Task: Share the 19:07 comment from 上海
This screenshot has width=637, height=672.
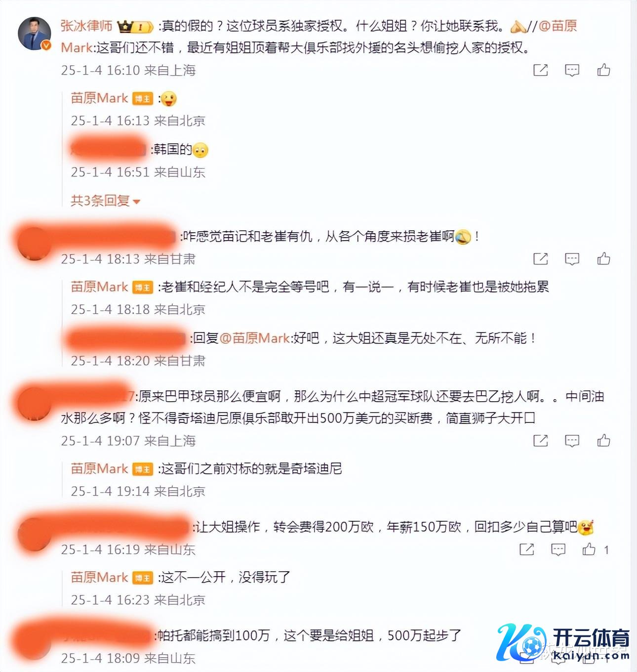Action: click(541, 441)
